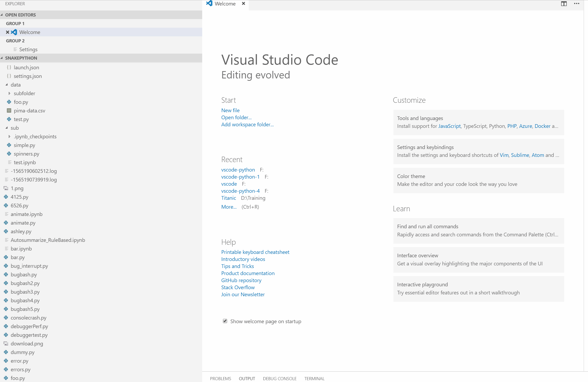Click the table icon beside pima-data.csv
The image size is (588, 382).
click(9, 111)
